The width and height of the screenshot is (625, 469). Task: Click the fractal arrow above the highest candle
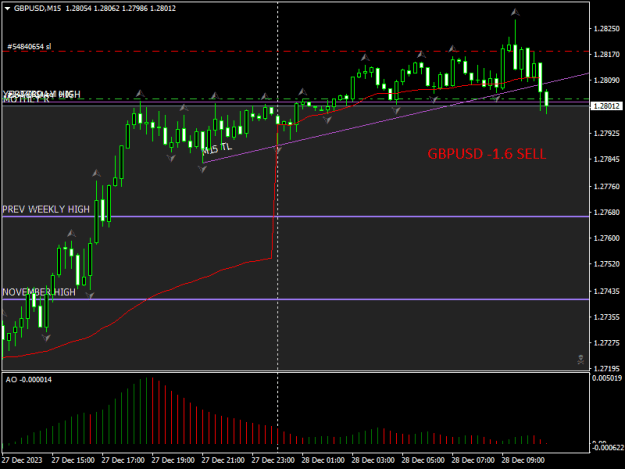point(515,12)
